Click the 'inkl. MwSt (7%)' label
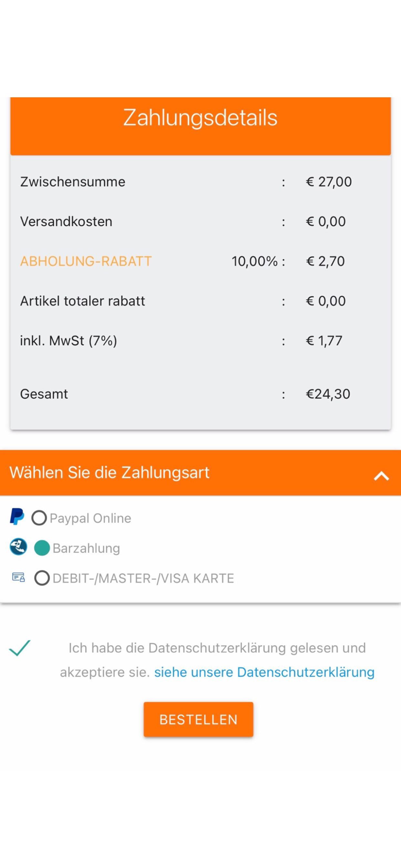The width and height of the screenshot is (401, 868). click(x=68, y=341)
